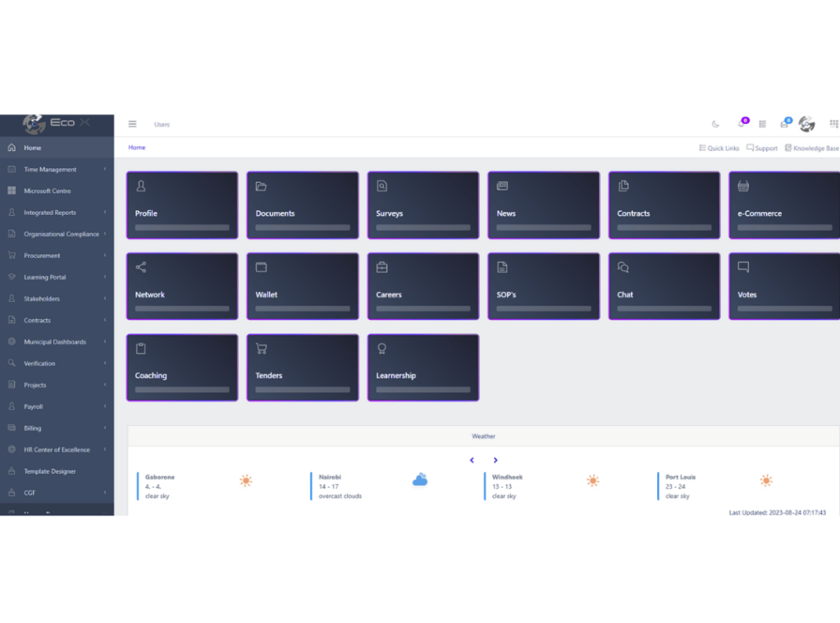Select Template Designer in the sidebar
The image size is (840, 623).
49,472
